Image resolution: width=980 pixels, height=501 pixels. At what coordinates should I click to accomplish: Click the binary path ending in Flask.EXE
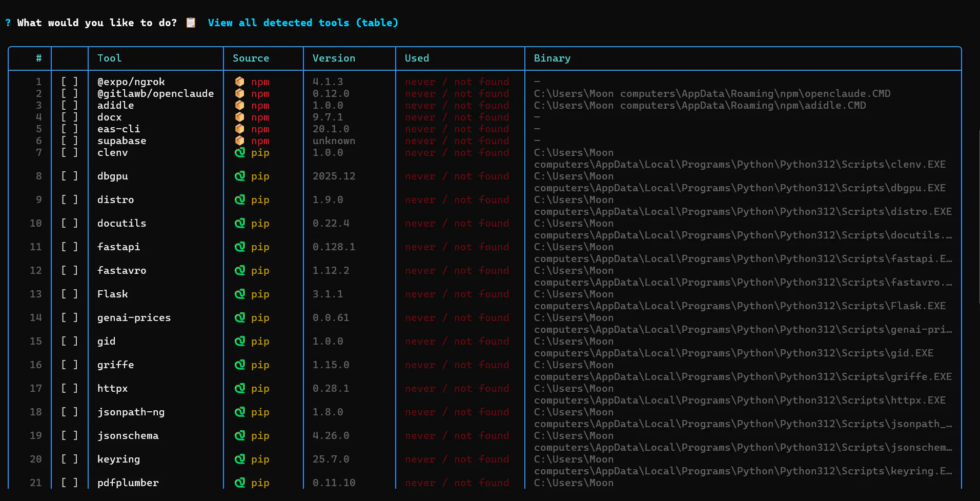pyautogui.click(x=740, y=300)
